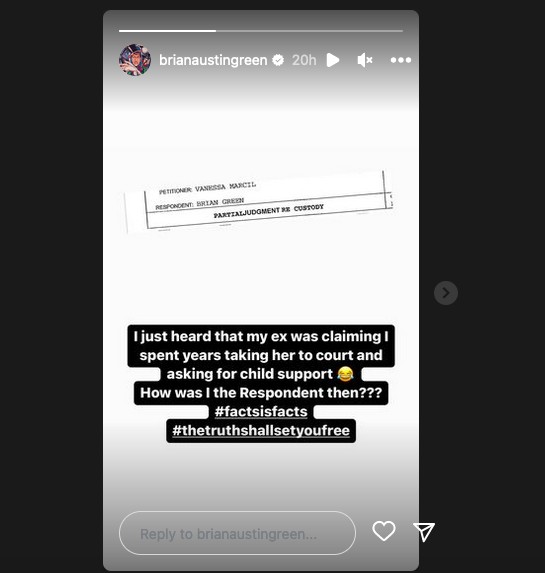545x573 pixels.
Task: Click the #factsisfacts hashtag
Action: [261, 411]
